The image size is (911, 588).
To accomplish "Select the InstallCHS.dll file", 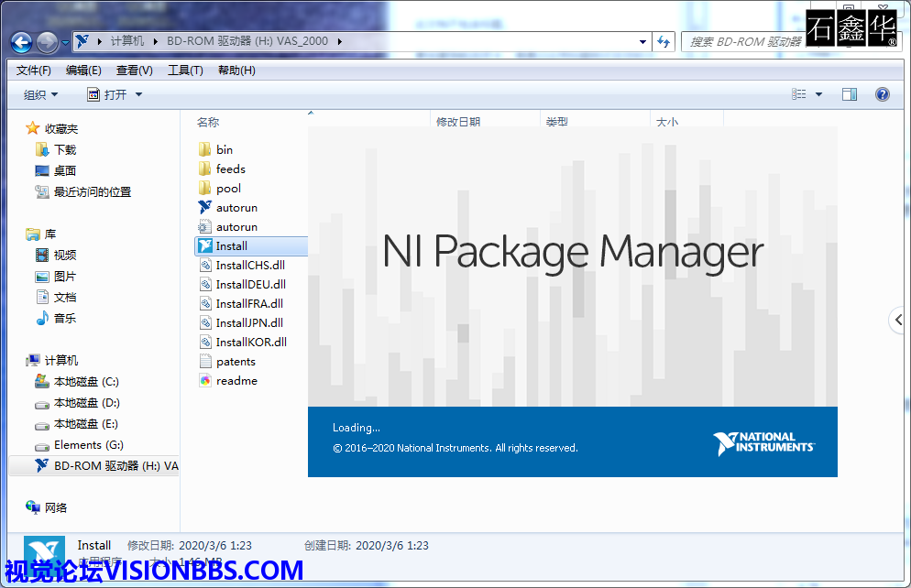I will [249, 265].
